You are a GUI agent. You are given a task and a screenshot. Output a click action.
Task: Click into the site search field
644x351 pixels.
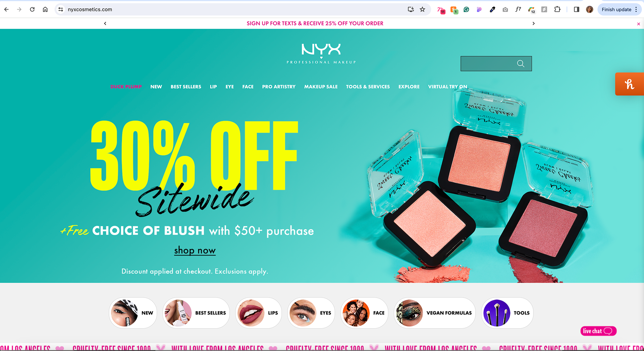488,64
